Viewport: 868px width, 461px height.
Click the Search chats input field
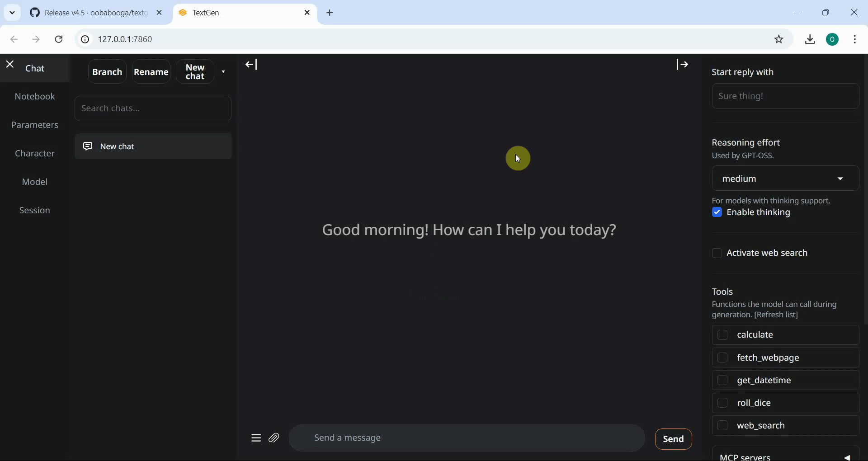click(153, 108)
